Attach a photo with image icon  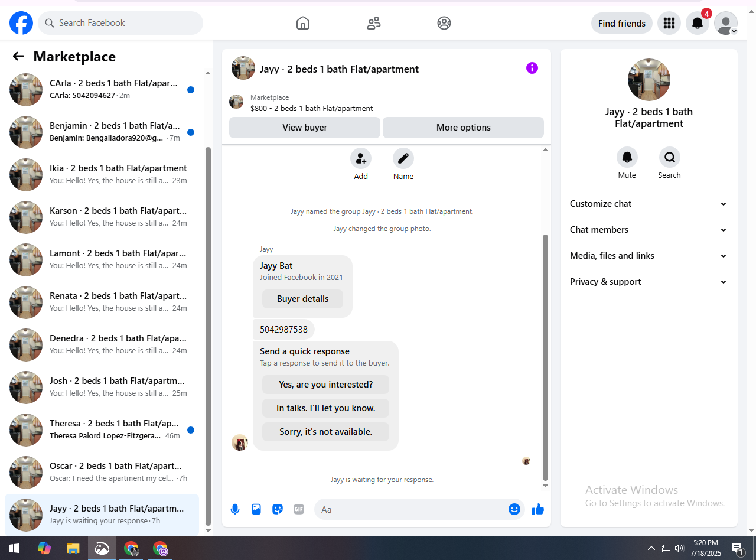pyautogui.click(x=256, y=509)
